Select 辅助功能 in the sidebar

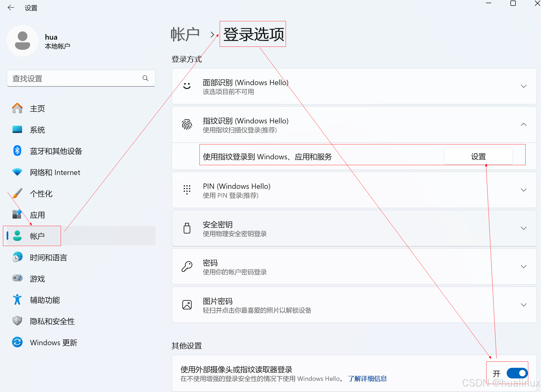45,300
